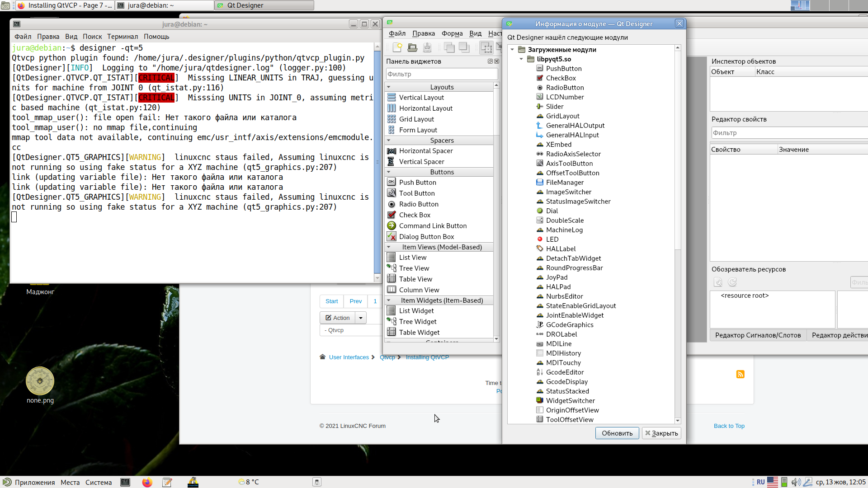Launch Firefox from the bottom panel
The image size is (868, 488).
tap(147, 482)
